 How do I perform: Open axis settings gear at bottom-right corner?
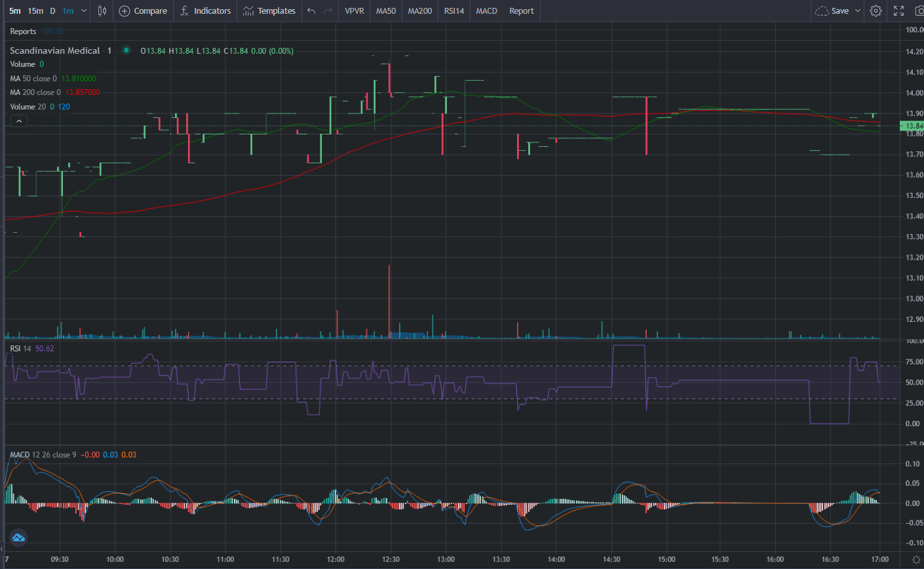coord(916,559)
